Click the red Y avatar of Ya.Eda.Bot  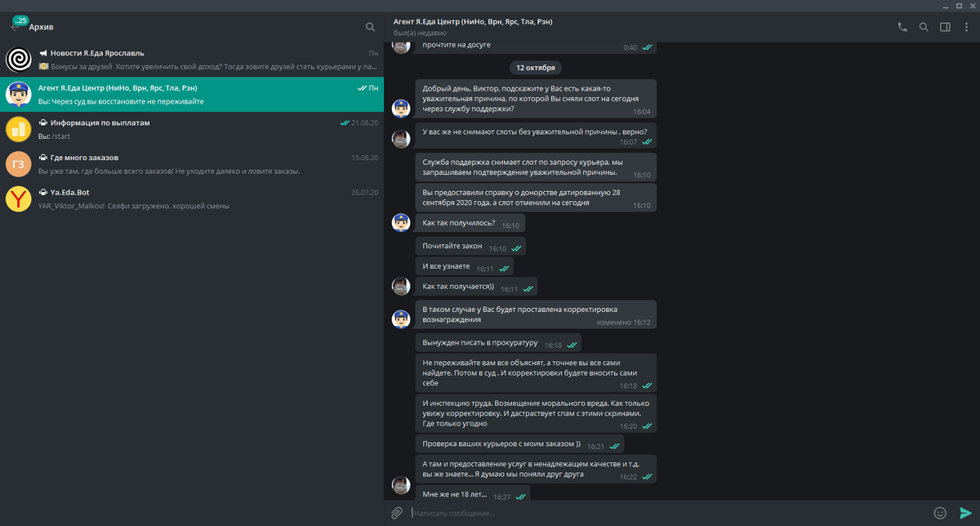[18, 199]
